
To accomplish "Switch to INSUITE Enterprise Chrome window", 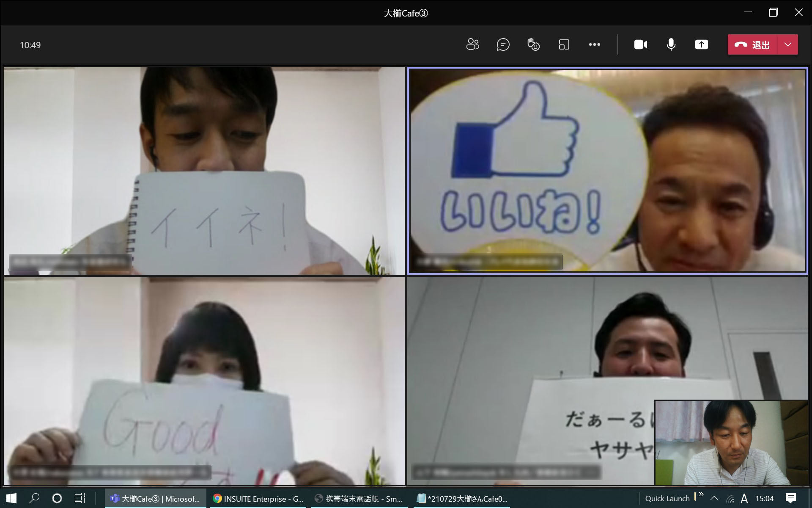I will 258,499.
